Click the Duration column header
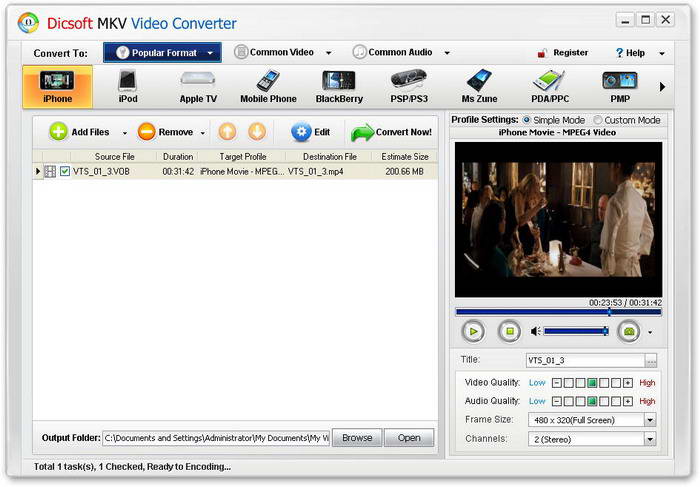This screenshot has width=700, height=487. tap(178, 157)
